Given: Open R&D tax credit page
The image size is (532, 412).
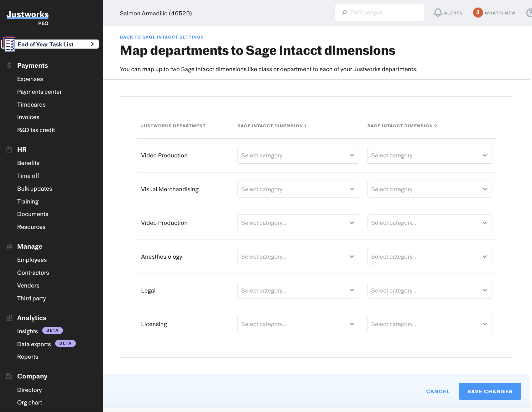Looking at the screenshot, I should point(36,130).
